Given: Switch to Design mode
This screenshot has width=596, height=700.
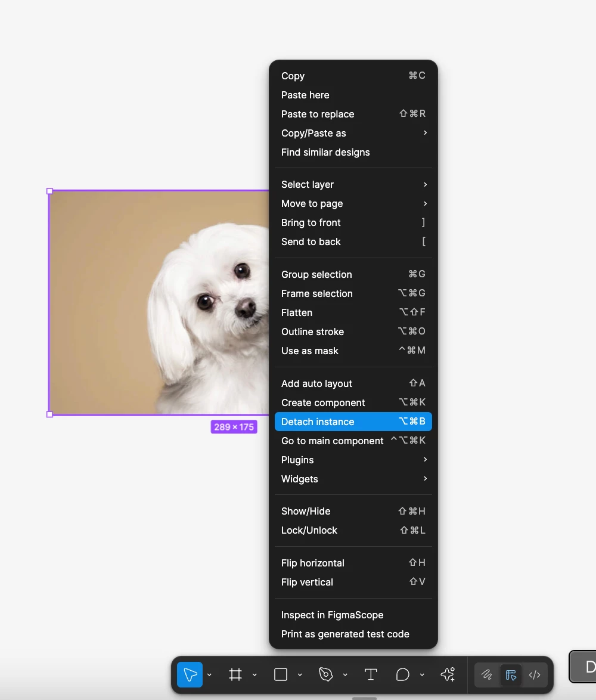Looking at the screenshot, I should [x=511, y=675].
